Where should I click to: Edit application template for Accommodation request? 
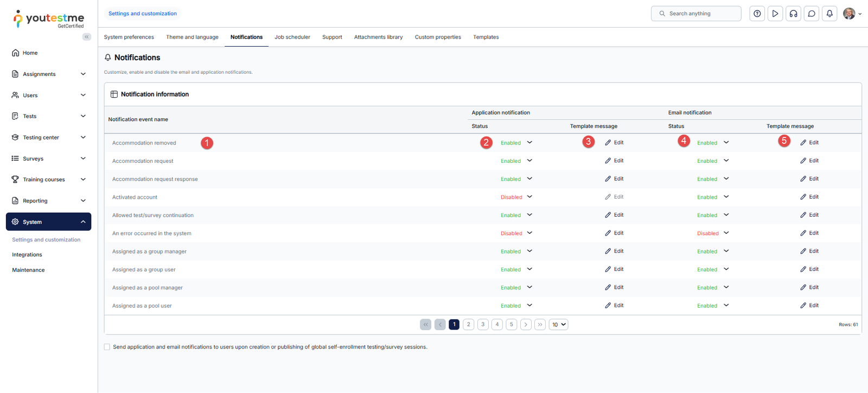(x=614, y=161)
